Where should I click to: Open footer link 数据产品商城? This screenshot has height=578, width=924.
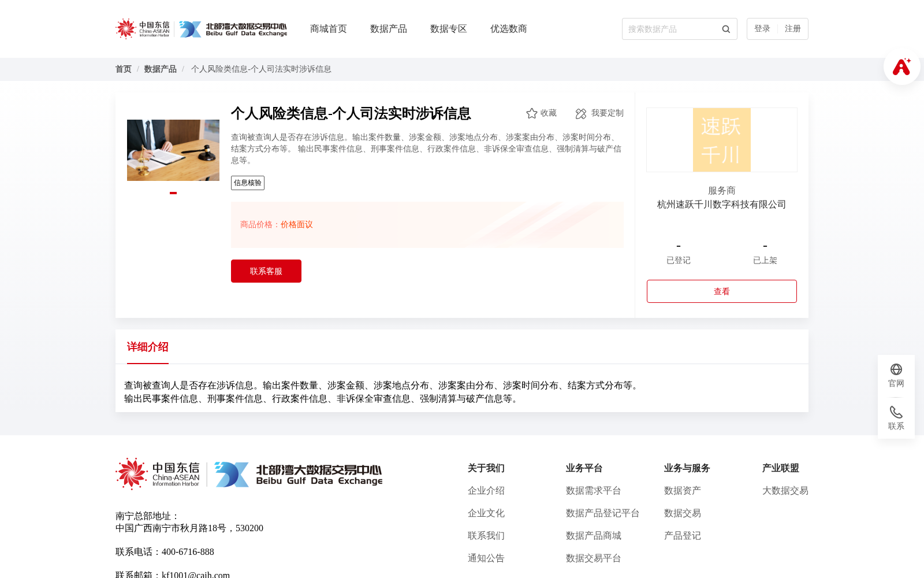(x=594, y=536)
